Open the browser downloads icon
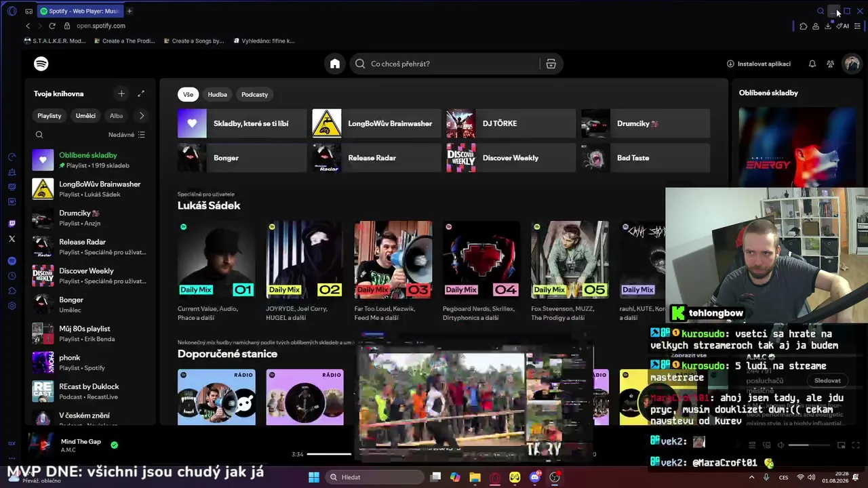The height and width of the screenshot is (488, 868). 828,26
